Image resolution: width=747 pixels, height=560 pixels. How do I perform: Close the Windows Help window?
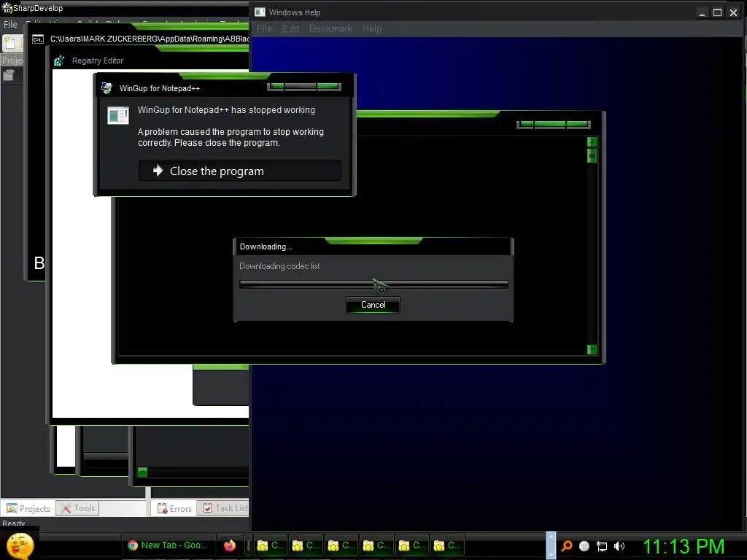click(734, 13)
